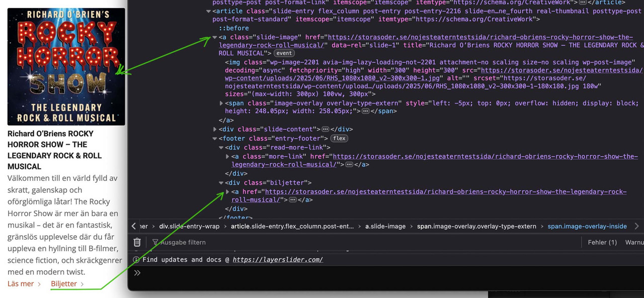Expand ellipsis inside the top article tag
The image size is (644, 298).
point(583,2)
